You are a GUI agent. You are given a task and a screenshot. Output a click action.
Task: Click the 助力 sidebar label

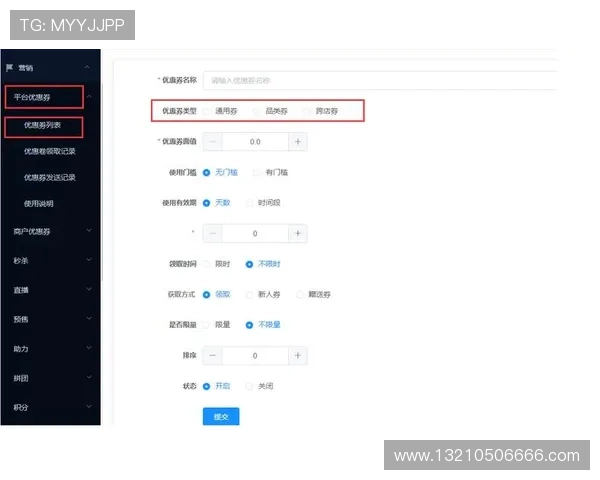pos(21,349)
